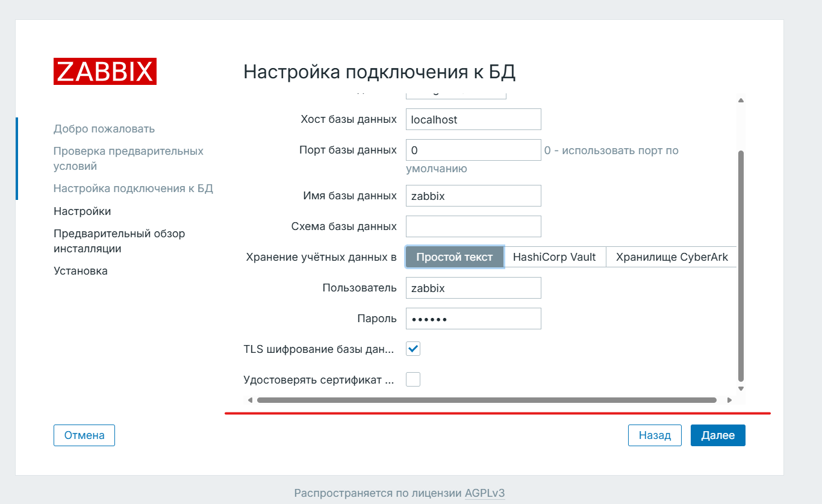Click the ZABBIX logo
This screenshot has width=822, height=504.
(105, 72)
